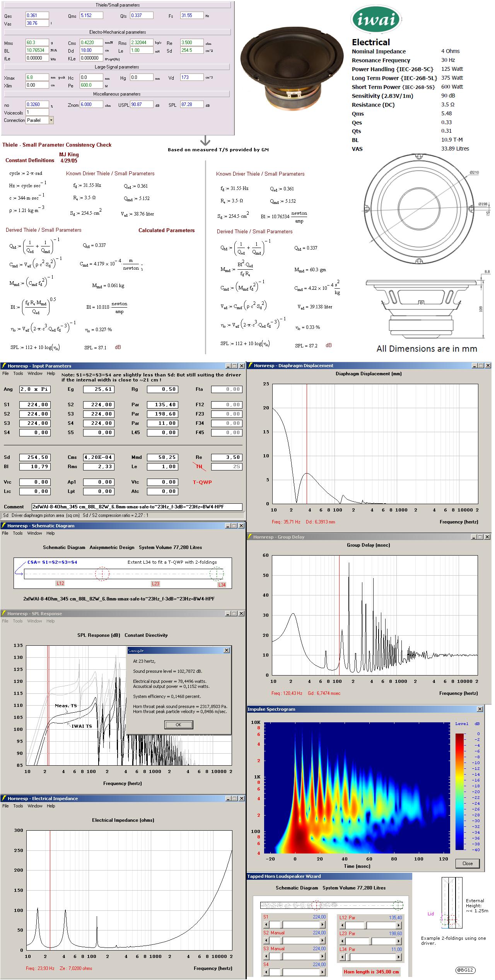
Task: Click the Znom field showing 6.000
Action: click(x=91, y=104)
